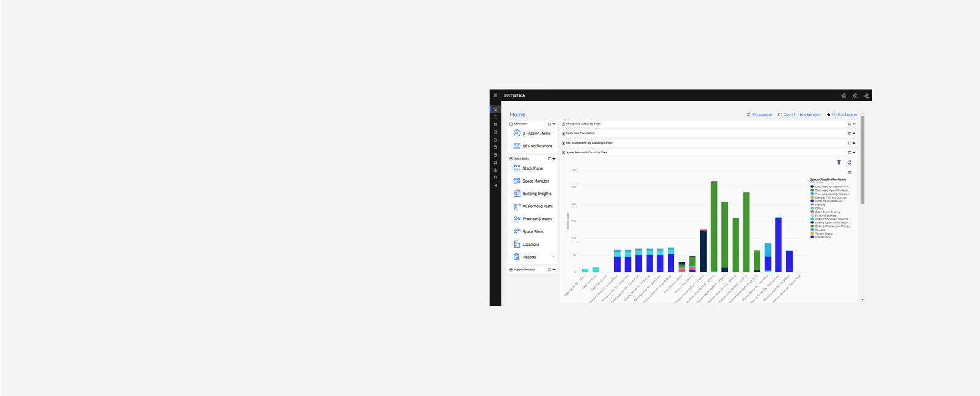This screenshot has height=396, width=980.
Task: Click the information icon in the header
Action: click(843, 96)
